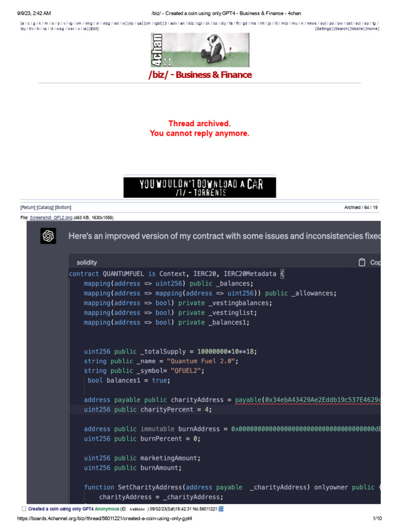Click the "QFUEL2" symbol string in code
Image resolution: width=399 pixels, height=532 pixels.
(186, 371)
